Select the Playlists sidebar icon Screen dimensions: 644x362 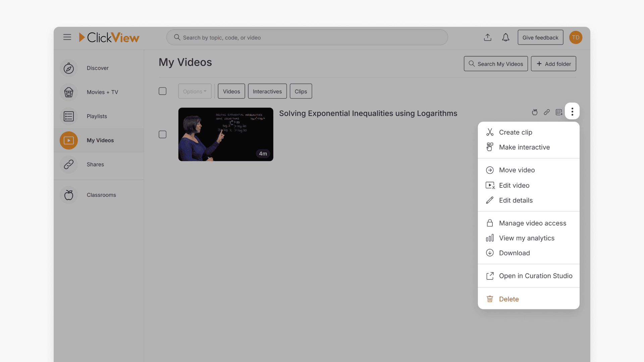68,116
